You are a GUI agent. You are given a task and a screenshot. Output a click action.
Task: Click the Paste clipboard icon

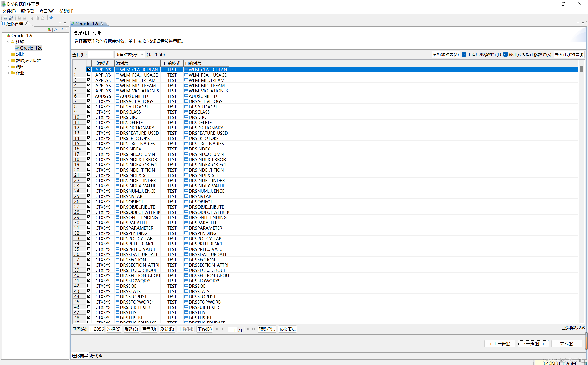click(43, 18)
